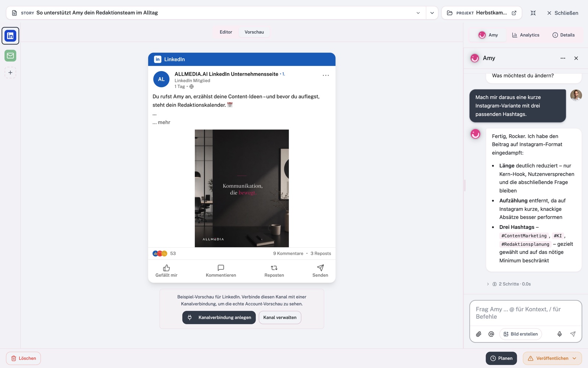Viewport: 588px width, 368px height.
Task: Close the story with Schließen
Action: point(563,13)
